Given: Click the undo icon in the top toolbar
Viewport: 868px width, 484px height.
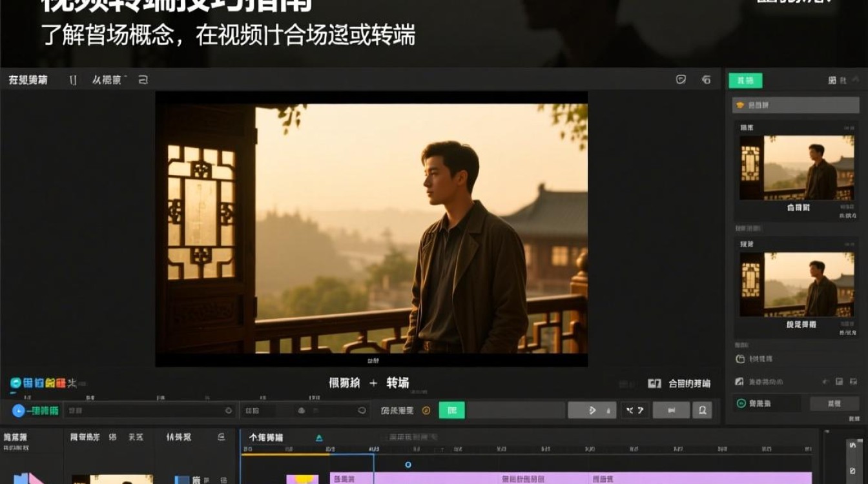Looking at the screenshot, I should click(x=143, y=79).
